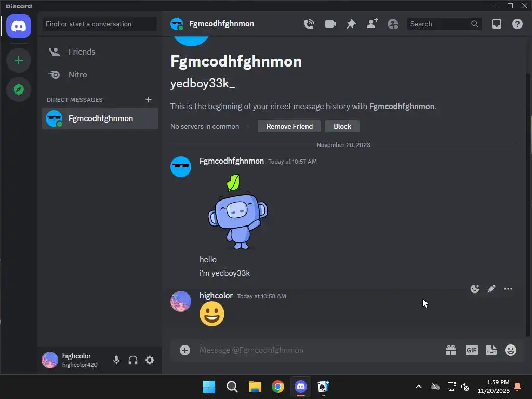Open user settings gear
This screenshot has height=399, width=532.
(x=150, y=360)
